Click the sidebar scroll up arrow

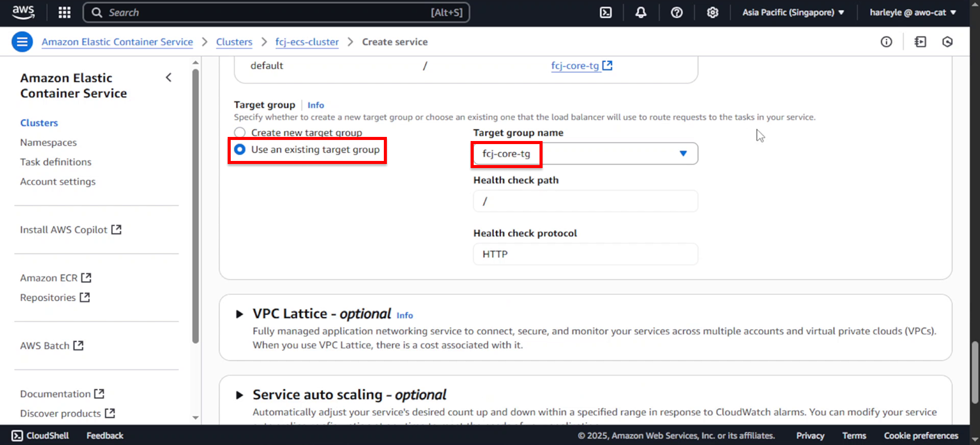coord(195,62)
